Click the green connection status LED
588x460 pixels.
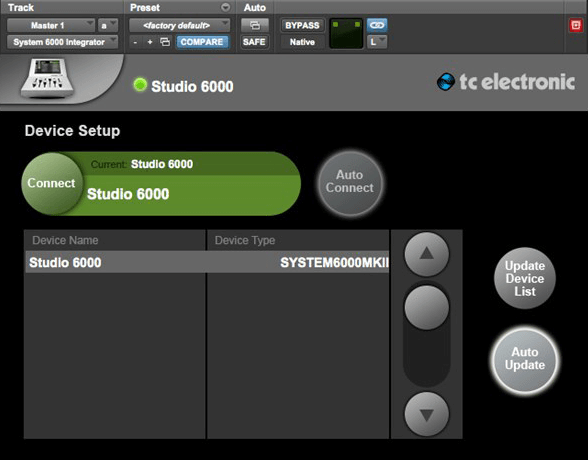140,85
